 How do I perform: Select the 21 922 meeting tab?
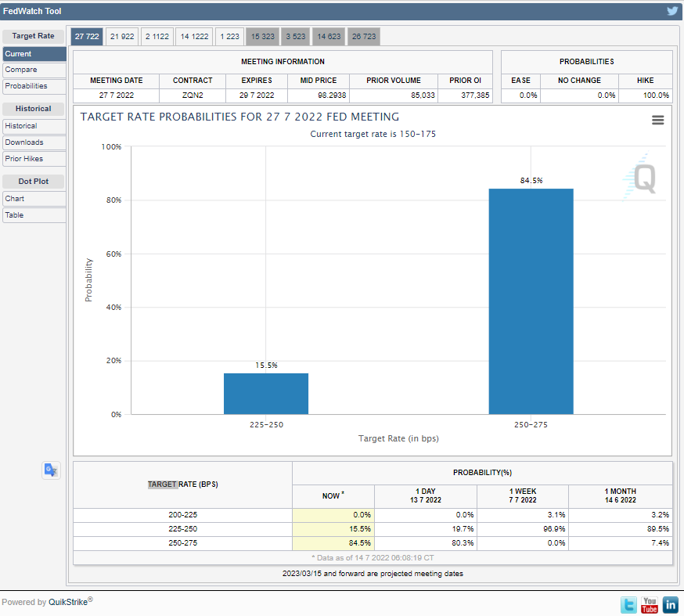click(121, 37)
